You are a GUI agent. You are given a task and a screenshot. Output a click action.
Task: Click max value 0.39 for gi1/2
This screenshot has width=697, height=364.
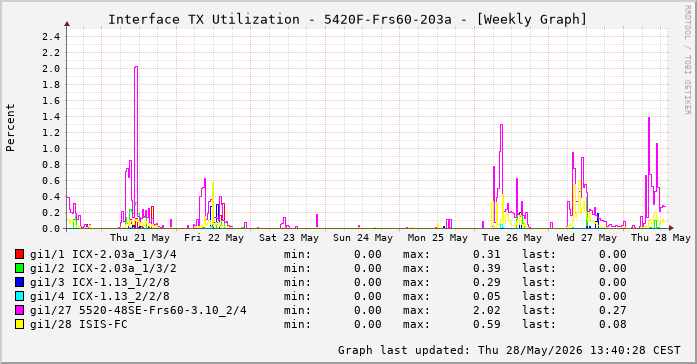[486, 268]
